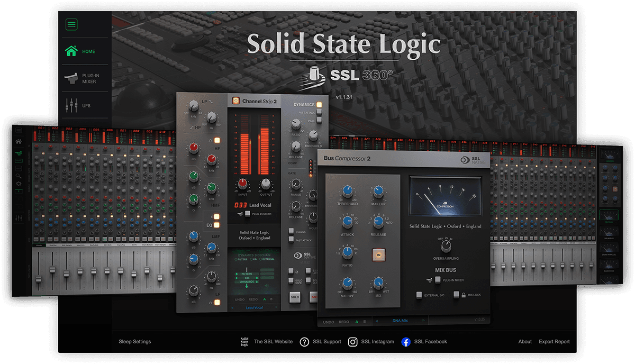This screenshot has width=635, height=364.
Task: Open Sleep Settings in the footer
Action: [x=134, y=342]
